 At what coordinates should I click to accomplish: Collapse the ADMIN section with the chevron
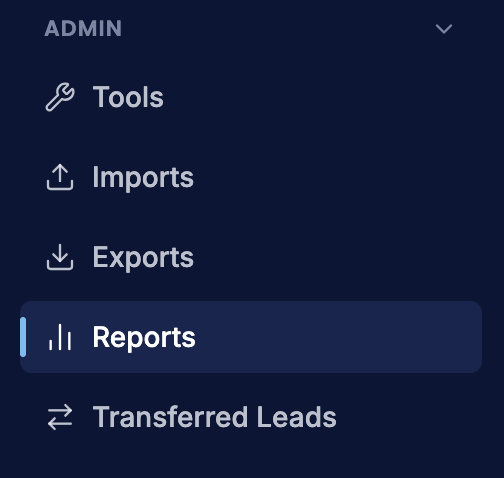tap(444, 29)
